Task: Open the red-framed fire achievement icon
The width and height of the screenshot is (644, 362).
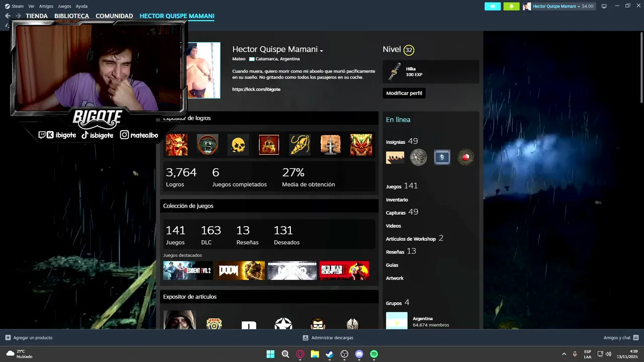Action: point(269,145)
